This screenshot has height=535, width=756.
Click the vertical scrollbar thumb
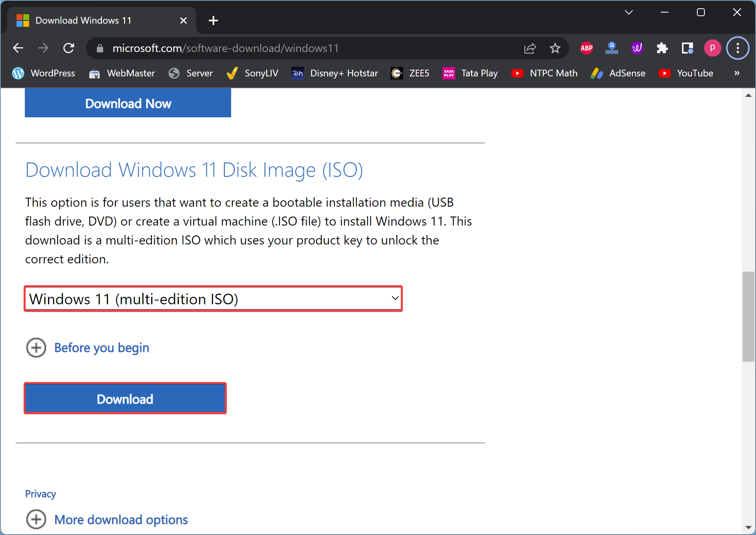pos(748,317)
